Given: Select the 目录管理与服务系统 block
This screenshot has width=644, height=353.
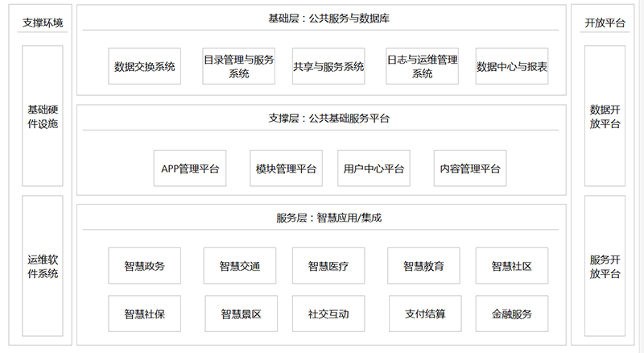Looking at the screenshot, I should coord(239,66).
